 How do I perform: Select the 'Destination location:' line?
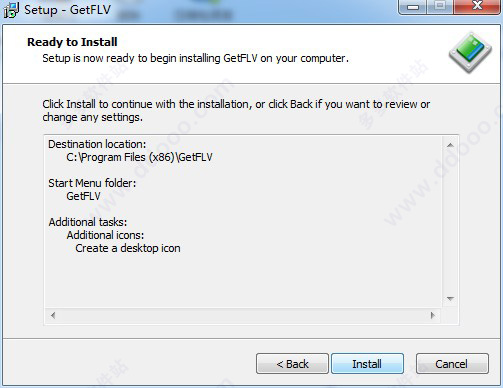click(x=97, y=144)
